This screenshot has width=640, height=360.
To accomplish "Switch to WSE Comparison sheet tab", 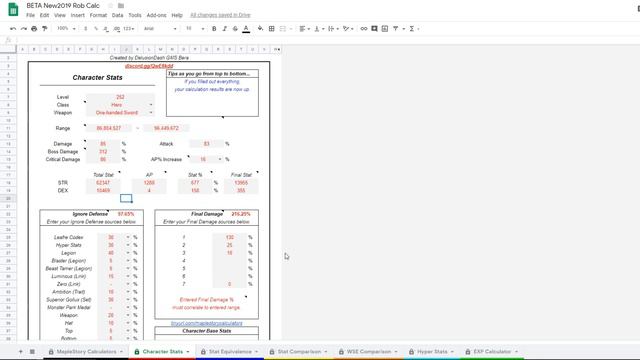I will click(368, 351).
